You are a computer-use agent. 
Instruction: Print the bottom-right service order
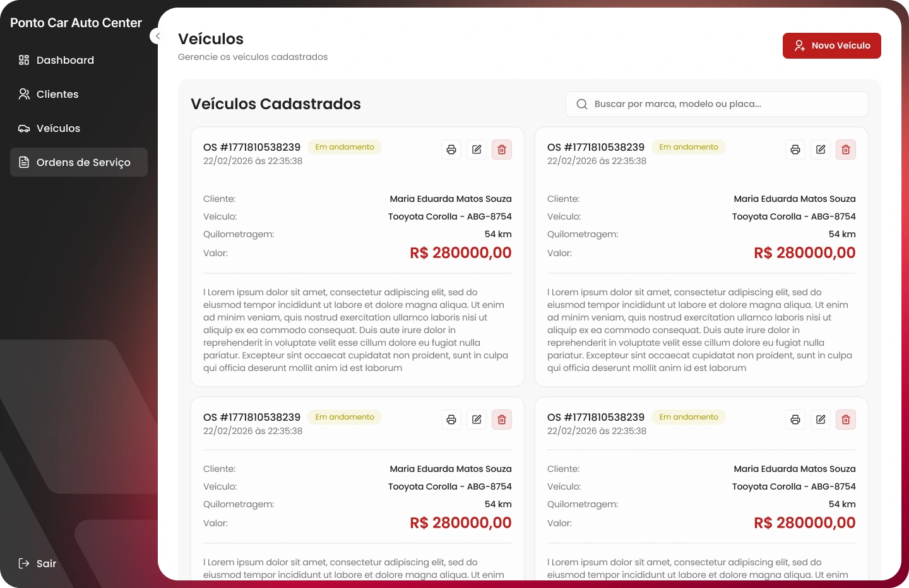coord(795,420)
